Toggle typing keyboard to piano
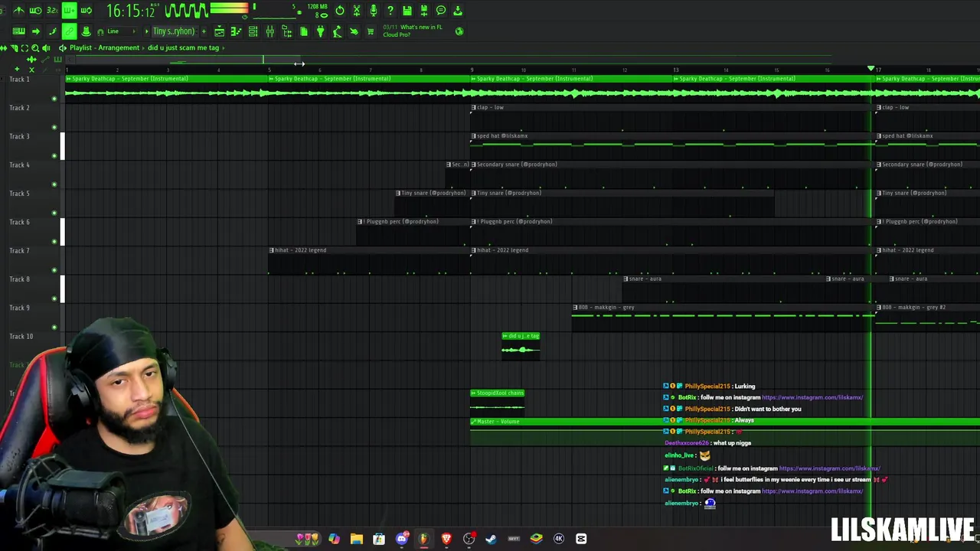This screenshot has width=980, height=551. [18, 31]
